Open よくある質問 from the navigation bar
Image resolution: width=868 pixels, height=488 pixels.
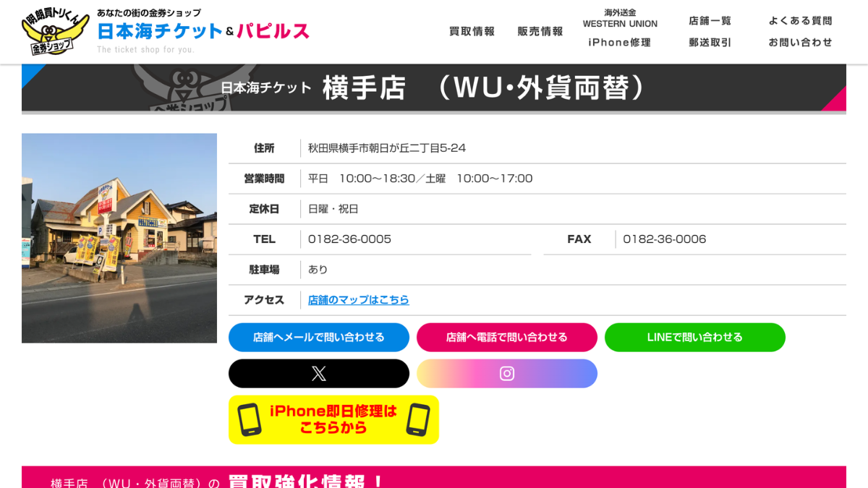pos(801,20)
